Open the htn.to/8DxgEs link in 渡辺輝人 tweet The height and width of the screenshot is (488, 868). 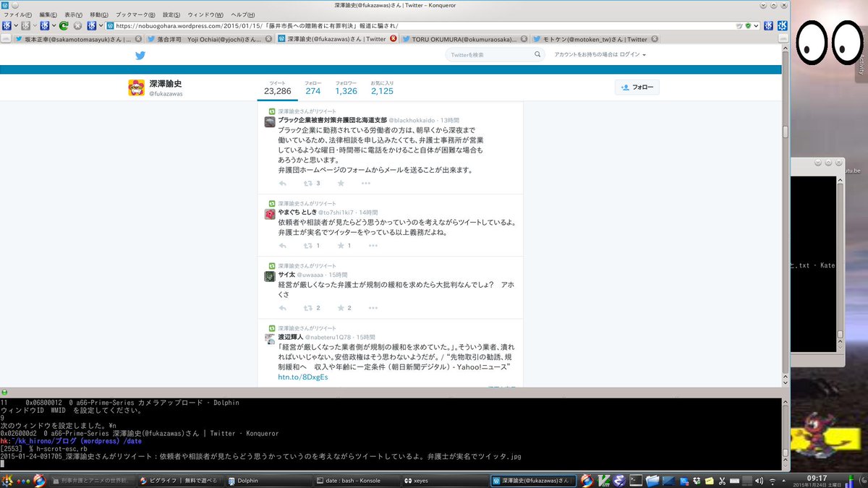pos(303,377)
